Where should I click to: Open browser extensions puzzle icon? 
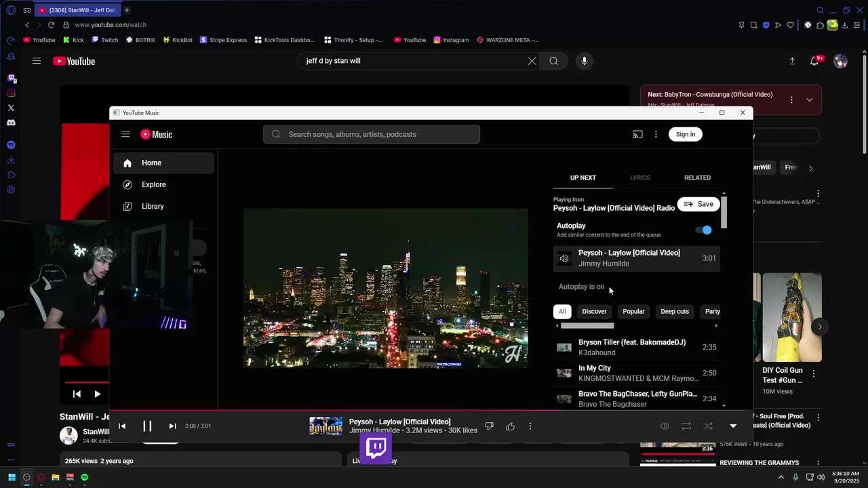pos(820,25)
